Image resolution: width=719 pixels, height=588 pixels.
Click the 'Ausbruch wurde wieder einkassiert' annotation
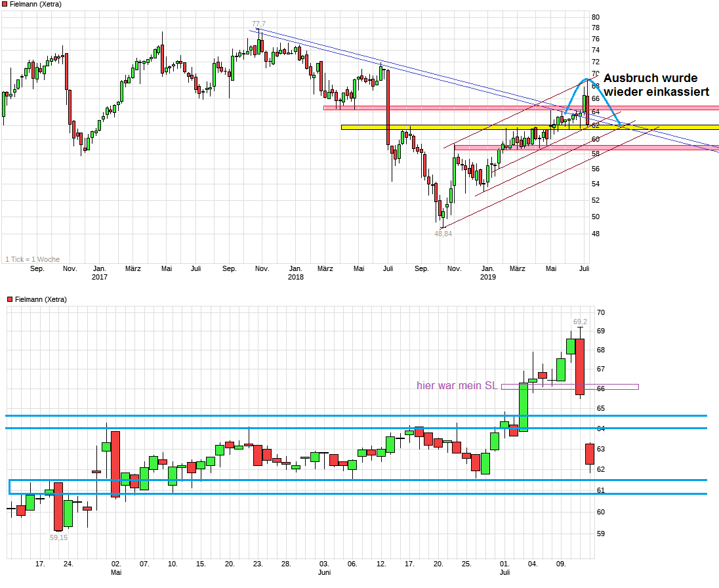coord(655,85)
